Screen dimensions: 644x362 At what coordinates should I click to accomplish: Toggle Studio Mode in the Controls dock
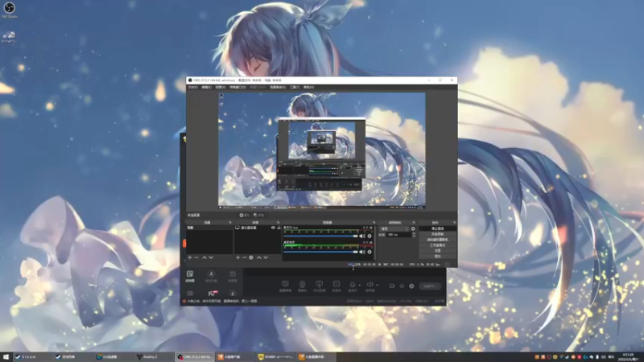(x=437, y=245)
